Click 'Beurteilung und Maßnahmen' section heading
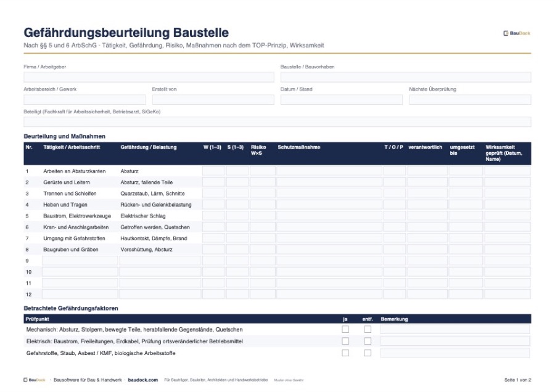The width and height of the screenshot is (555, 392). tap(64, 136)
